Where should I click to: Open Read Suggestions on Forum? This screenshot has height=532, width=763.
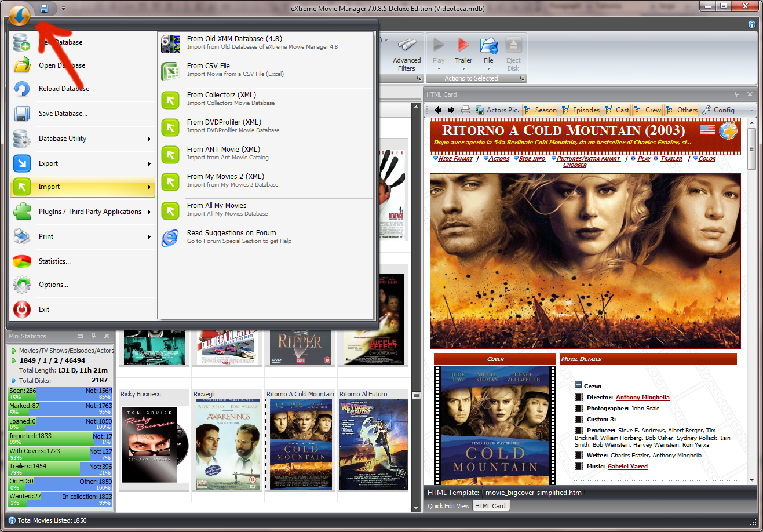click(265, 237)
